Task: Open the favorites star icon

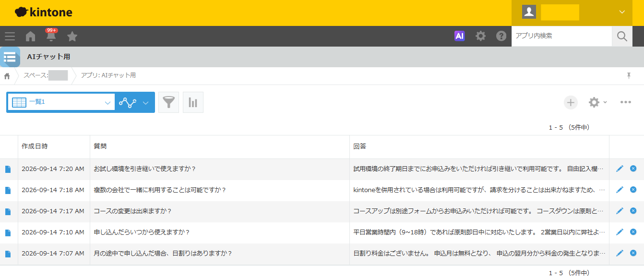Action: (x=72, y=36)
